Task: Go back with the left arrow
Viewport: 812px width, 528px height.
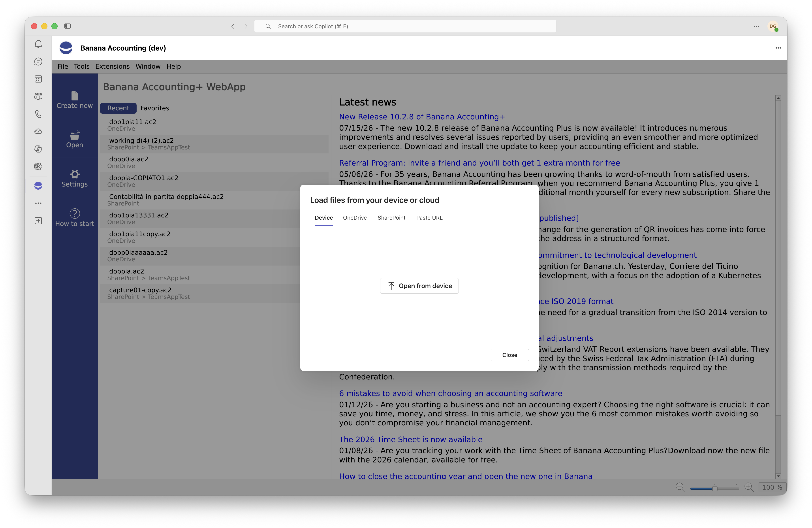Action: click(233, 26)
